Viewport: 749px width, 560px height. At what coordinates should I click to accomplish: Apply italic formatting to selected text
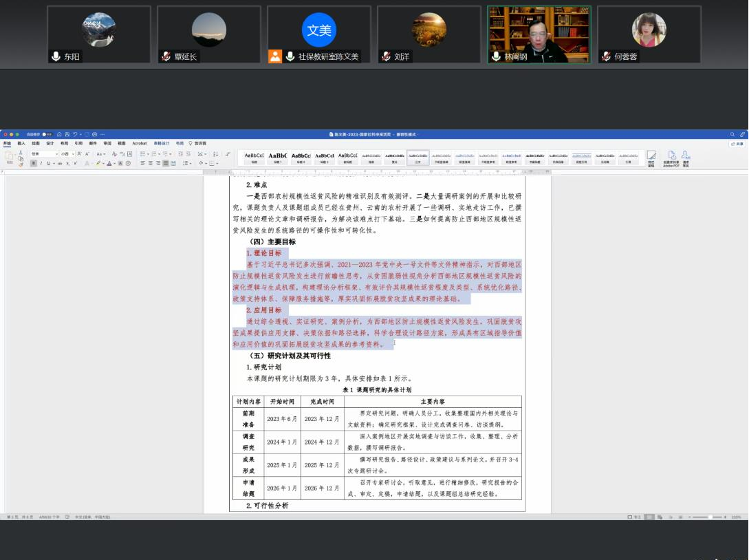click(41, 163)
